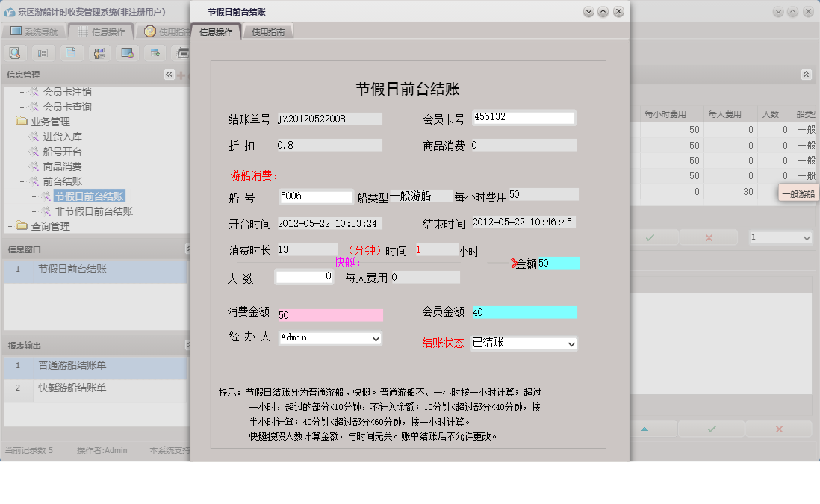Collapse the 信息管理 panel with double arrow
This screenshot has height=504, width=820.
pyautogui.click(x=168, y=74)
